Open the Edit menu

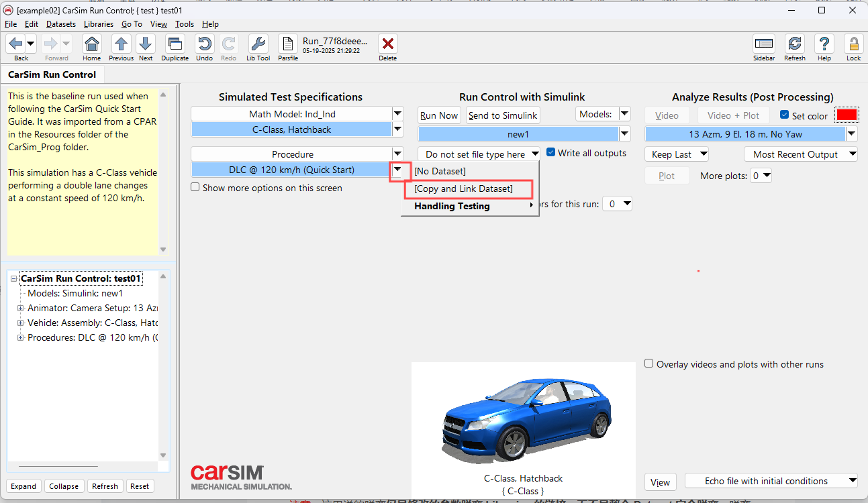(32, 24)
